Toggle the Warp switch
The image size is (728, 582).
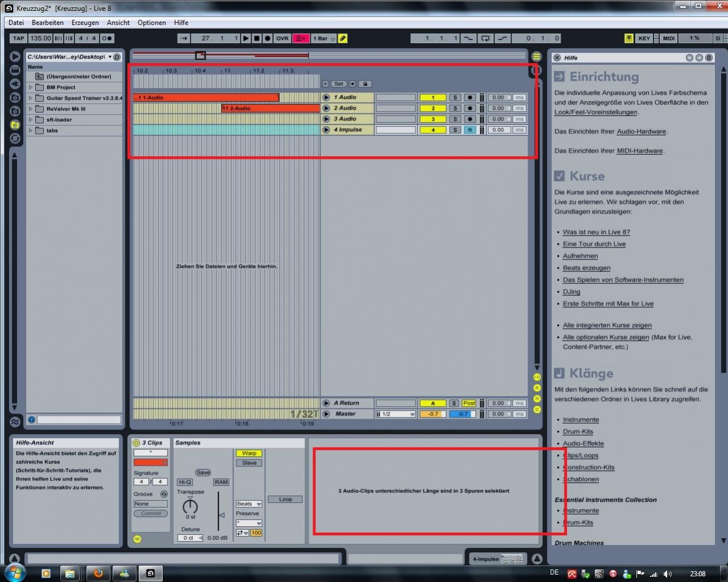(249, 453)
